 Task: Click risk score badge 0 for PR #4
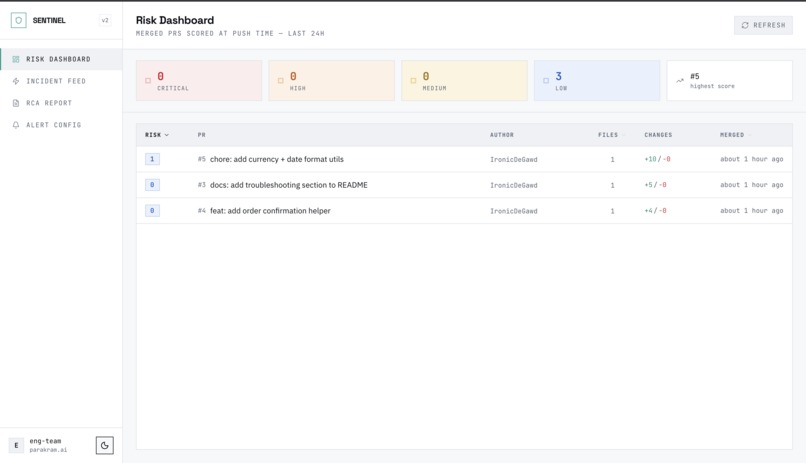(x=152, y=211)
